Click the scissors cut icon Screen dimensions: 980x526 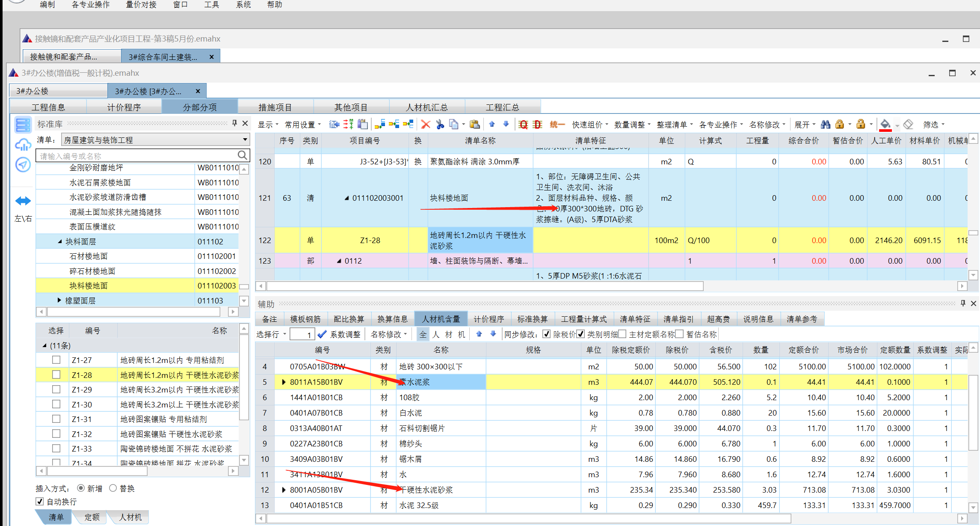440,125
